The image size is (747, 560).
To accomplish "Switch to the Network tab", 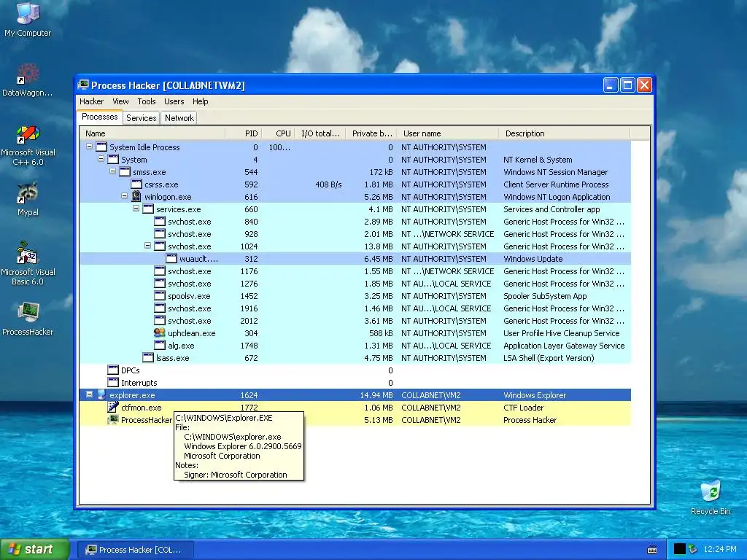I will [179, 118].
